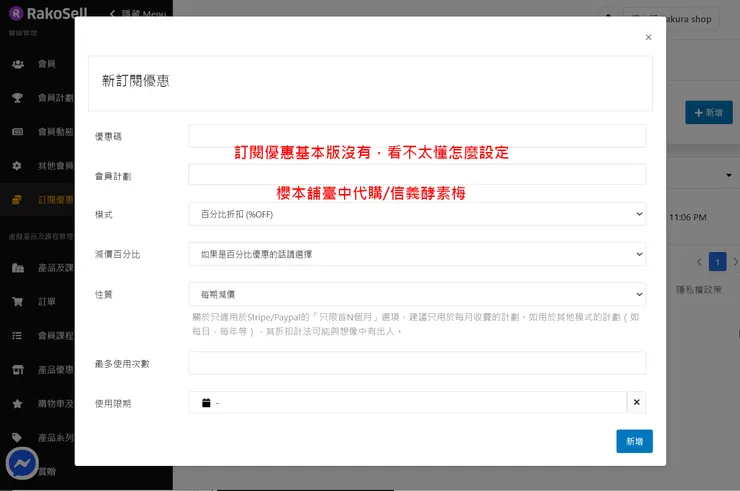
Task: Select the 贈 menu item at sidebar bottom
Action: coord(47,471)
